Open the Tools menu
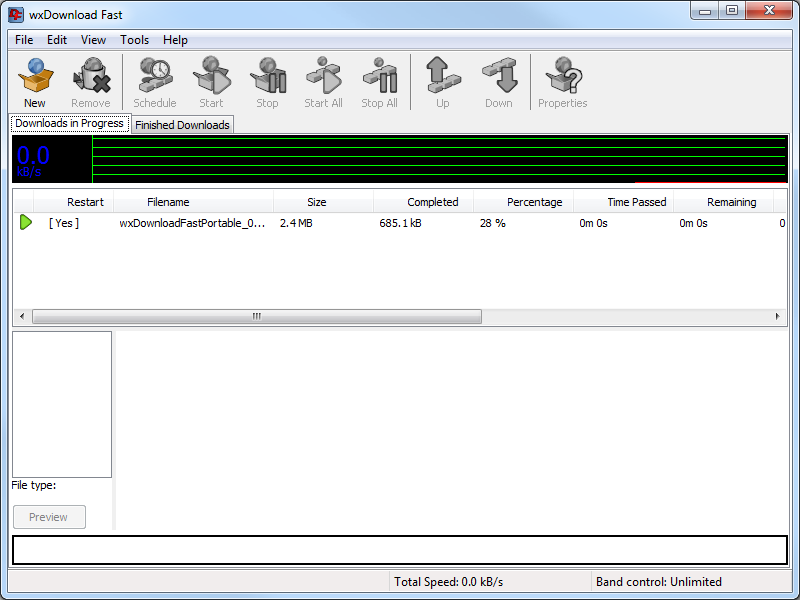This screenshot has height=600, width=800. pos(134,40)
